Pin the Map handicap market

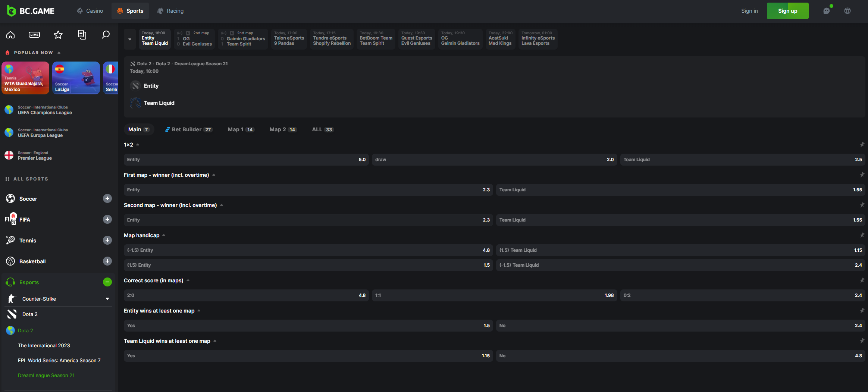coord(862,235)
